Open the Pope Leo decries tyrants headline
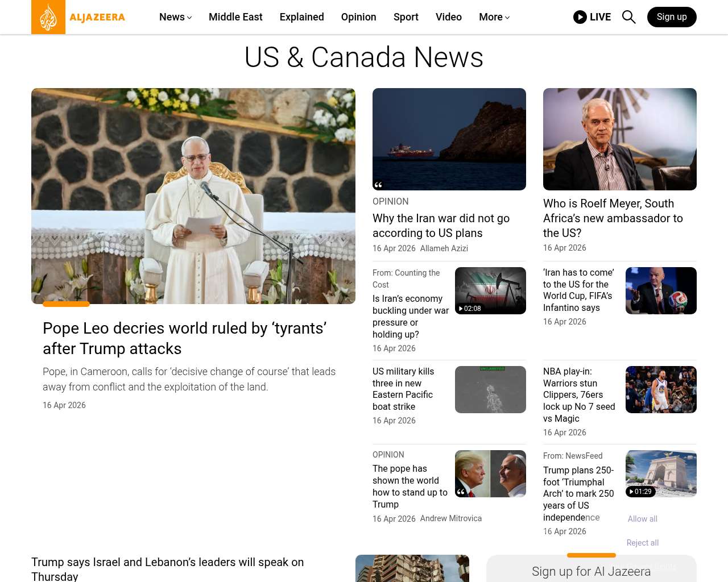This screenshot has width=728, height=582. [184, 338]
